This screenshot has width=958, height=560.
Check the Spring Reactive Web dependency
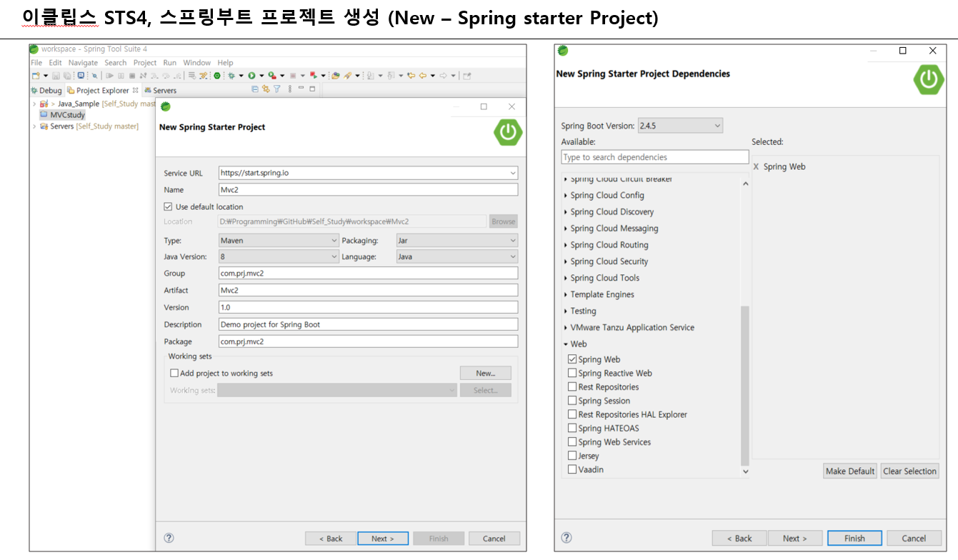click(572, 373)
